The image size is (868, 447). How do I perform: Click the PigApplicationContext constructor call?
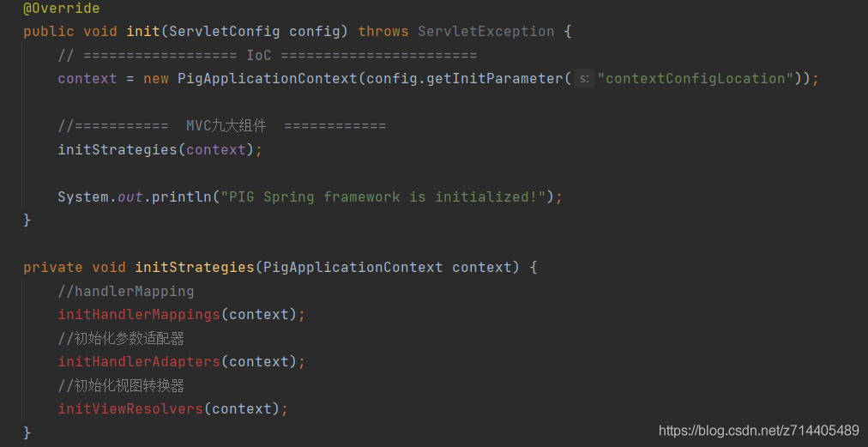267,79
